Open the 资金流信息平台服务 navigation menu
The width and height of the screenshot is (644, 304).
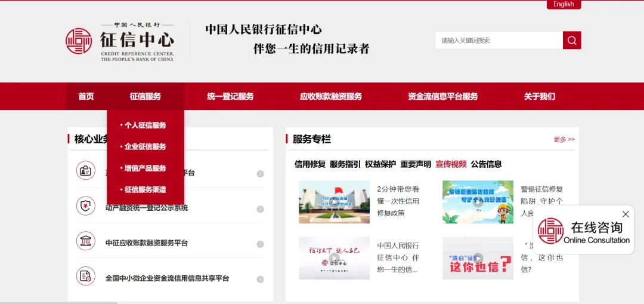[x=442, y=96]
